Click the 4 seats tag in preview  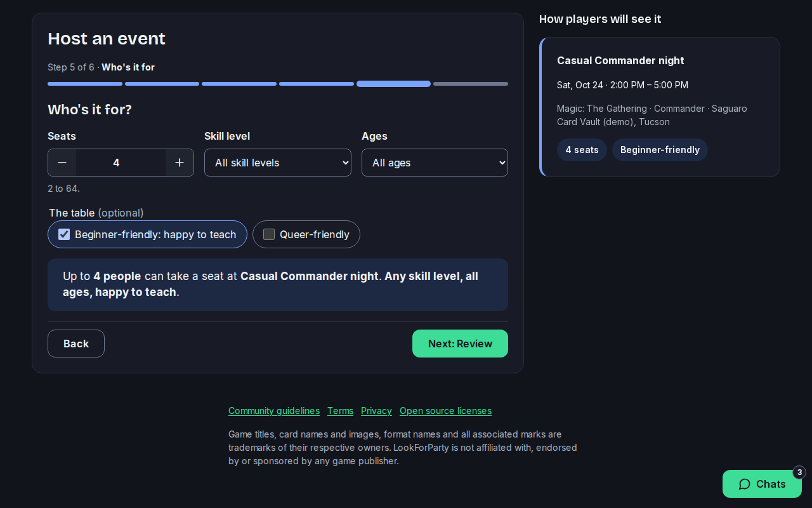(582, 150)
